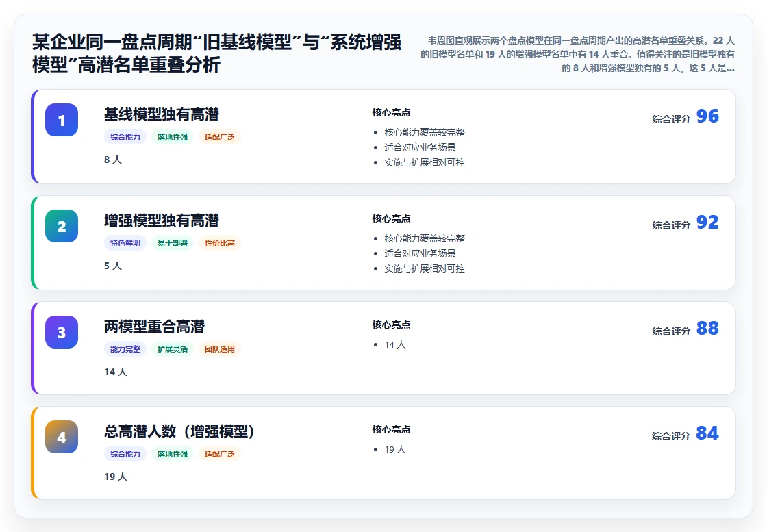
Task: Select 落地性强 tag in 总高潜人数 card
Action: click(172, 454)
